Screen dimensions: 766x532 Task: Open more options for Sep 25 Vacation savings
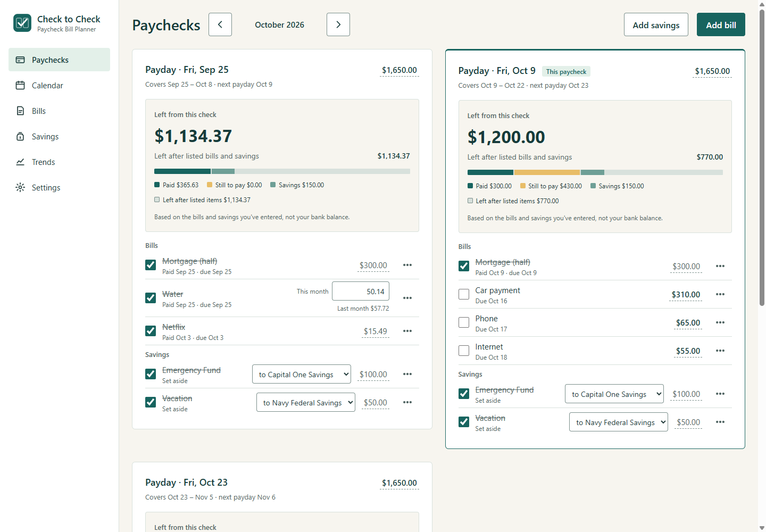pyautogui.click(x=407, y=402)
